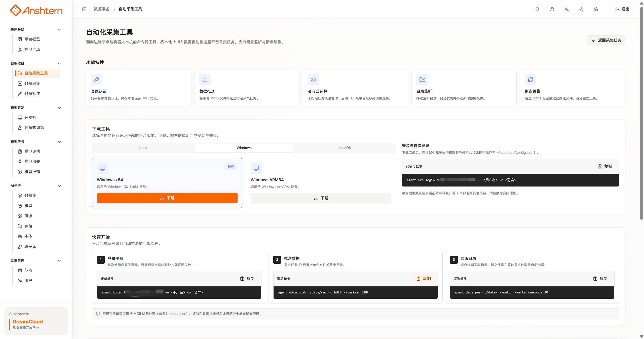
Task: Open 模型推理 in sidebar
Action: point(37,172)
